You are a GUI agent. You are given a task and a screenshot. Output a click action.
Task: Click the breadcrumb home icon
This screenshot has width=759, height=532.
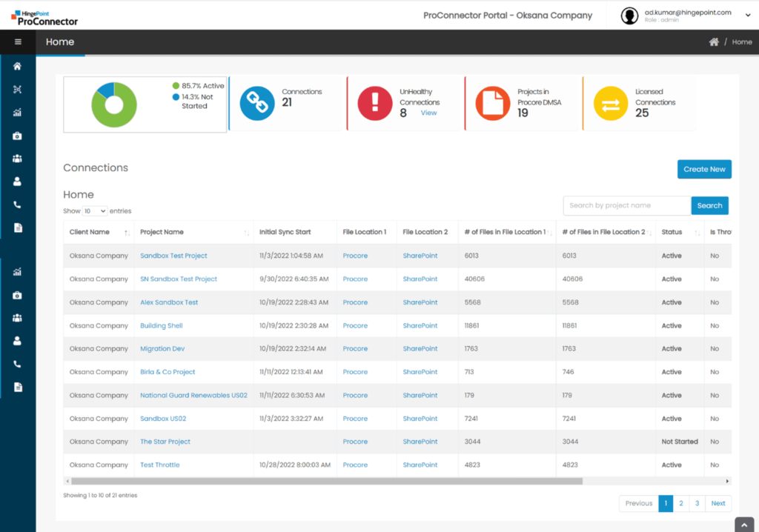pyautogui.click(x=714, y=42)
